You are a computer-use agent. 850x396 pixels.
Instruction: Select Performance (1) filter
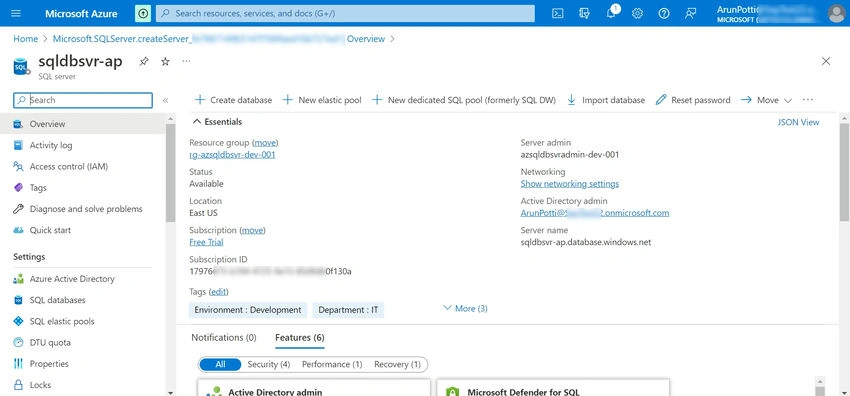(332, 365)
